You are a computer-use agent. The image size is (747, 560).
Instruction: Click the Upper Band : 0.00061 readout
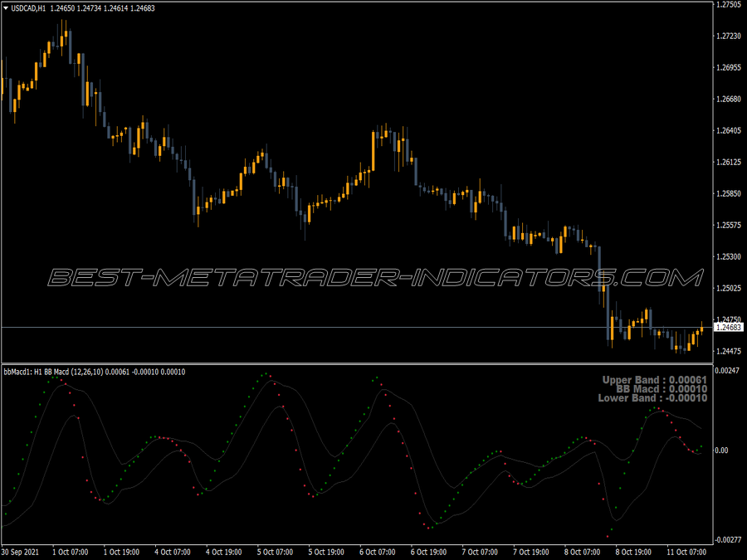(x=655, y=380)
